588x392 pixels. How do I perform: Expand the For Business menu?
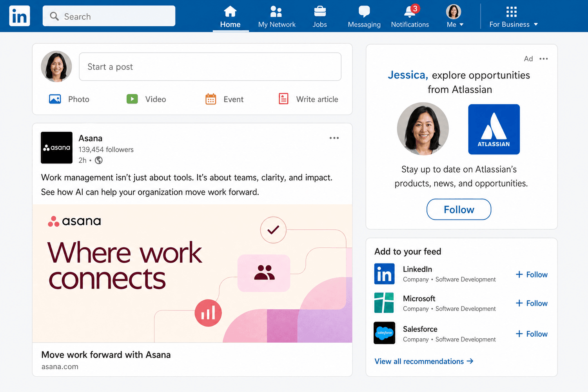(x=514, y=17)
